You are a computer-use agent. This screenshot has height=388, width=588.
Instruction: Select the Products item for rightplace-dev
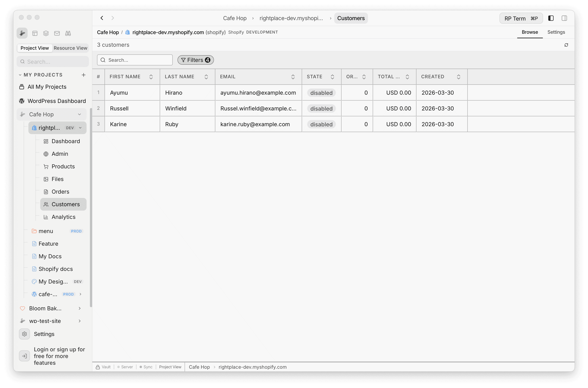[x=63, y=166]
